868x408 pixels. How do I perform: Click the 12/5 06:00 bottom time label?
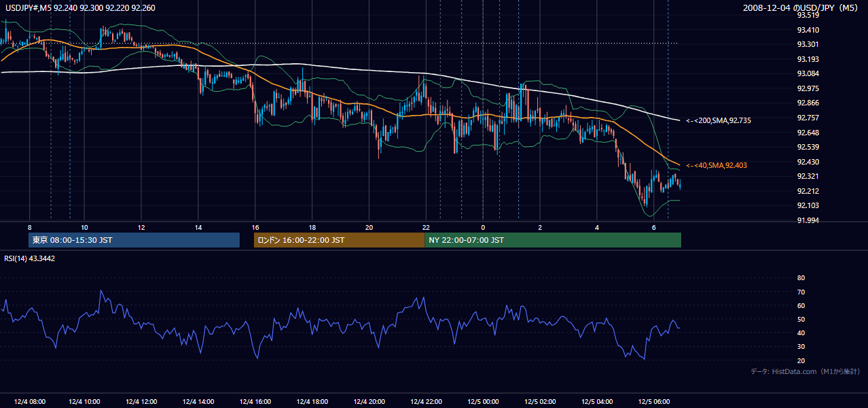[x=655, y=402]
